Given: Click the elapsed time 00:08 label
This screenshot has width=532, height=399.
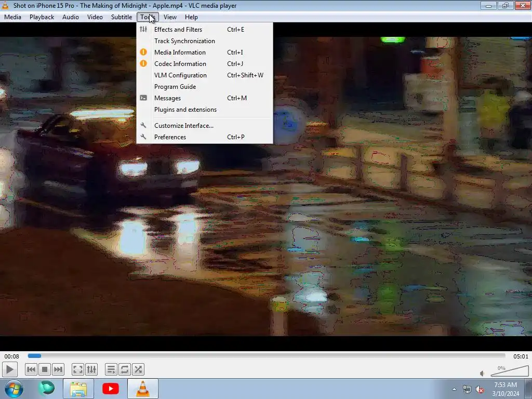Looking at the screenshot, I should pos(11,356).
